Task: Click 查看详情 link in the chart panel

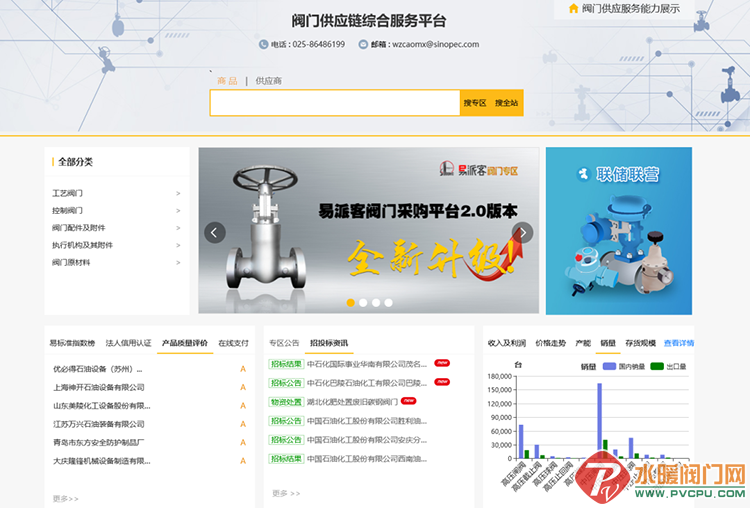Action: (679, 343)
